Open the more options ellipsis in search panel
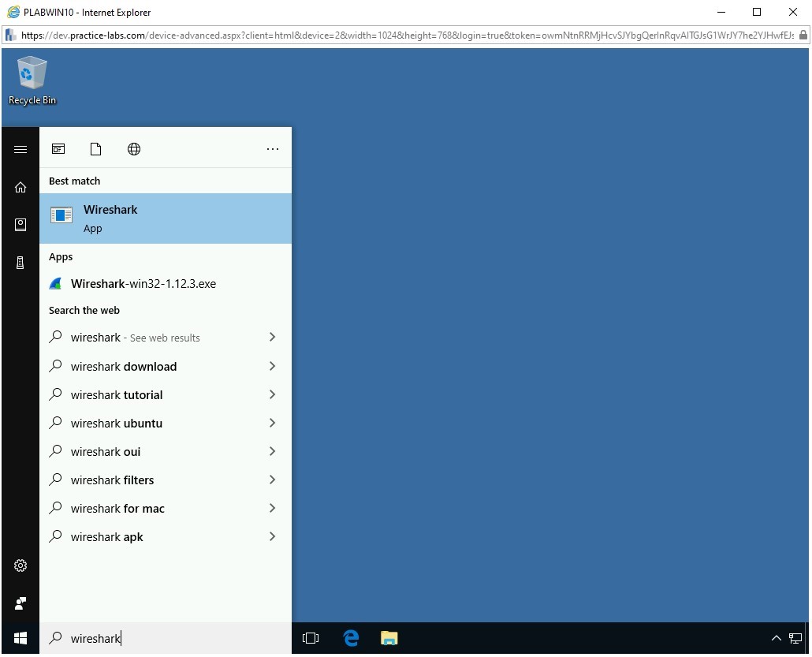 coord(273,149)
